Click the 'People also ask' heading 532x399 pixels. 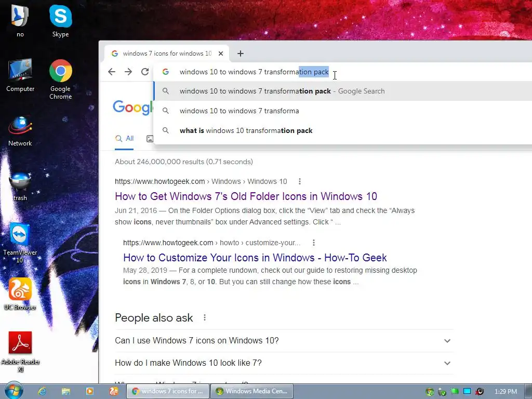(x=154, y=318)
